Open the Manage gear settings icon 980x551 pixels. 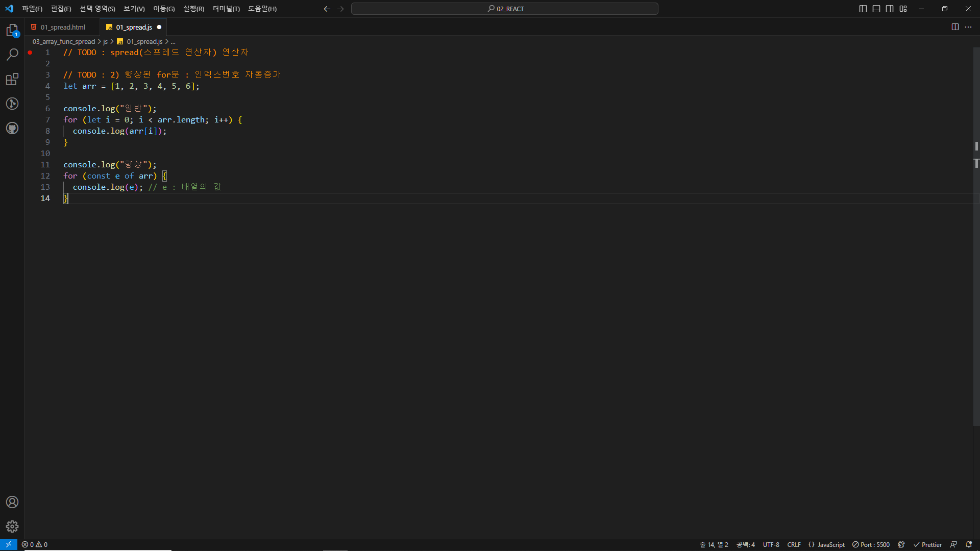(x=12, y=527)
